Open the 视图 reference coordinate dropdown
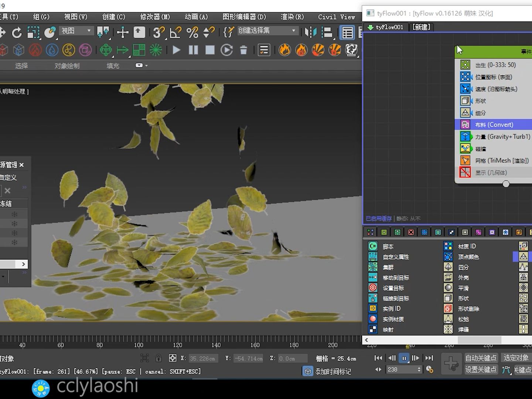The height and width of the screenshot is (399, 532). [x=76, y=31]
